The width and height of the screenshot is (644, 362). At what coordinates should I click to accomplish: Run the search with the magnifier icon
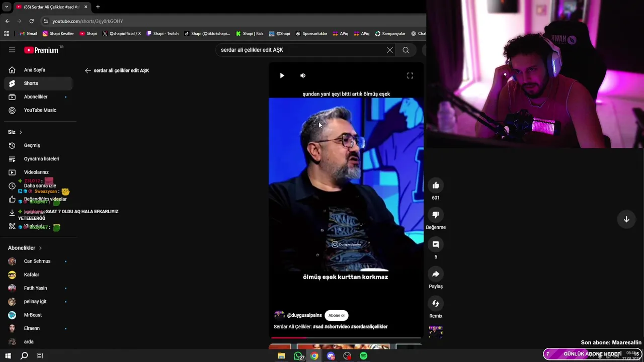(406, 50)
